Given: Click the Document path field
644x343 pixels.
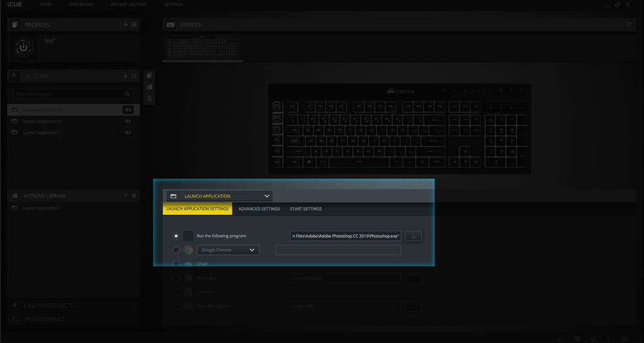Looking at the screenshot, I should pyautogui.click(x=346, y=278).
